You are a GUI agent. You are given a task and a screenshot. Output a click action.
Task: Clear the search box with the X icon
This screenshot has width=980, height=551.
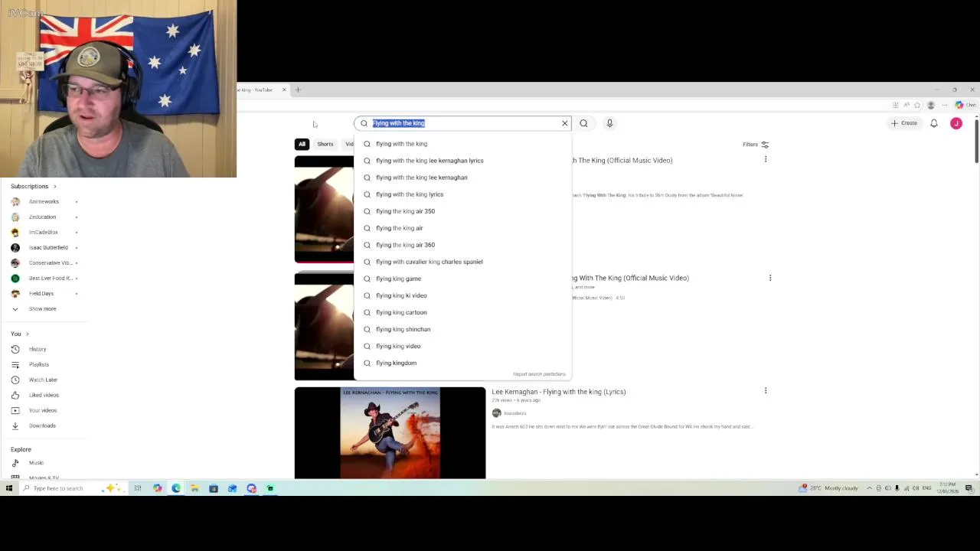pyautogui.click(x=565, y=123)
